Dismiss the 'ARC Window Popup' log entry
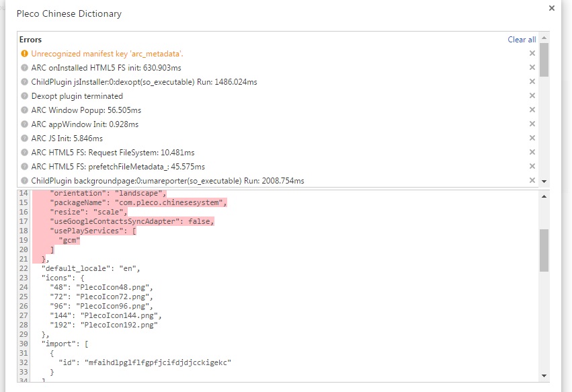The image size is (572, 392). coord(532,110)
